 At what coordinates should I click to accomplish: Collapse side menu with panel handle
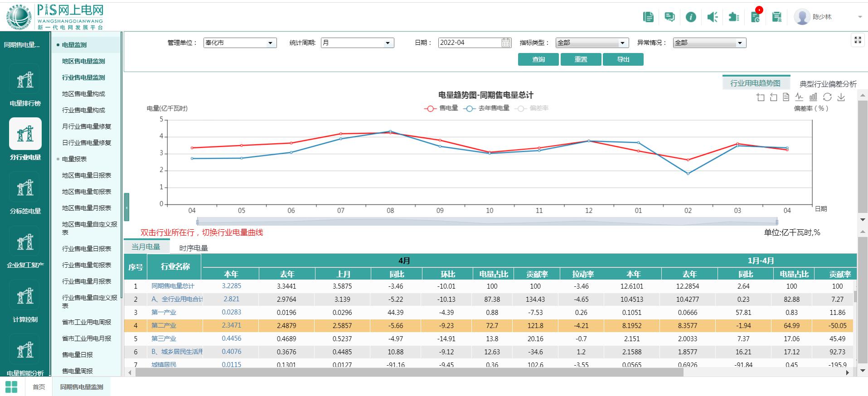click(126, 207)
